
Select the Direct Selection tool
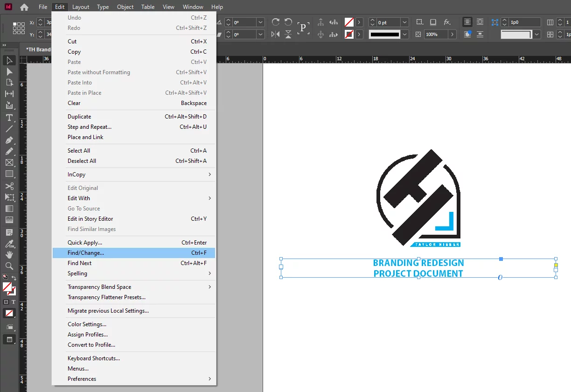coord(9,71)
